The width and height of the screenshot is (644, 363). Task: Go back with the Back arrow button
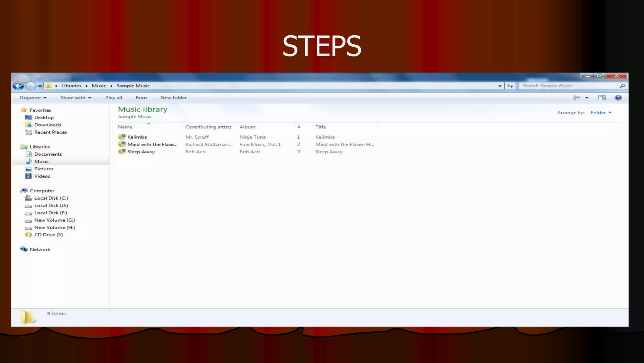[18, 86]
